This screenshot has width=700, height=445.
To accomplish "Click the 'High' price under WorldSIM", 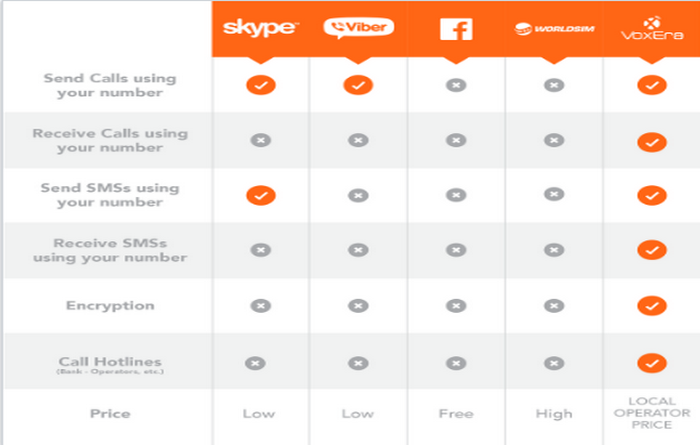I will pos(554,414).
